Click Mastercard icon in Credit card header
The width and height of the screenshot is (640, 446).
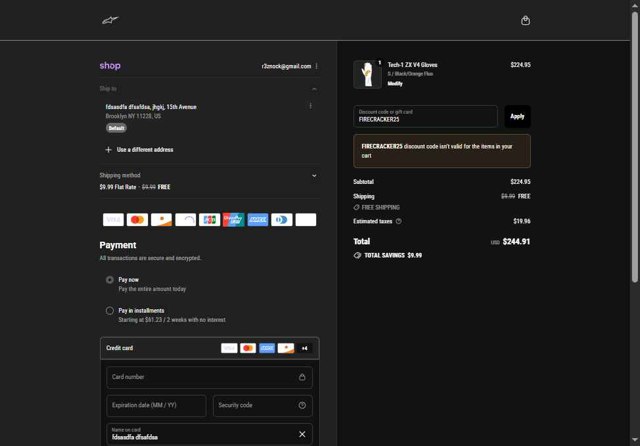(x=248, y=348)
